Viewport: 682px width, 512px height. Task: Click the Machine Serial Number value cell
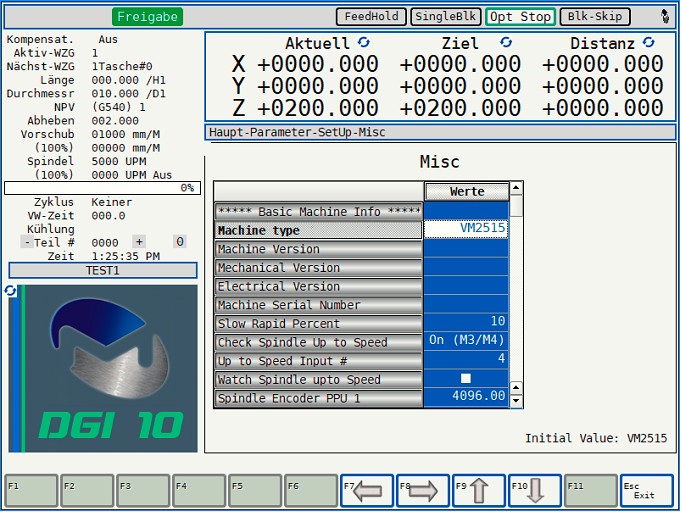tap(466, 303)
